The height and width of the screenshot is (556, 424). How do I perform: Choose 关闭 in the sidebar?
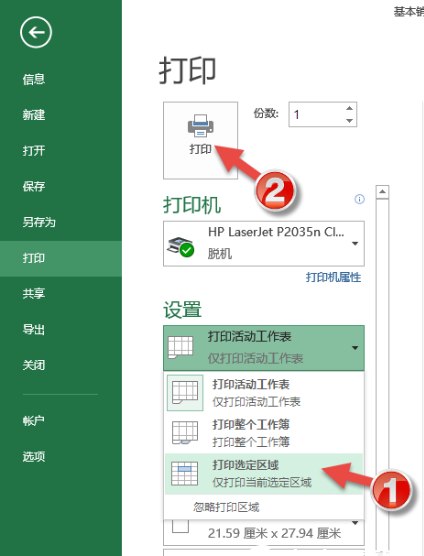[x=34, y=365]
